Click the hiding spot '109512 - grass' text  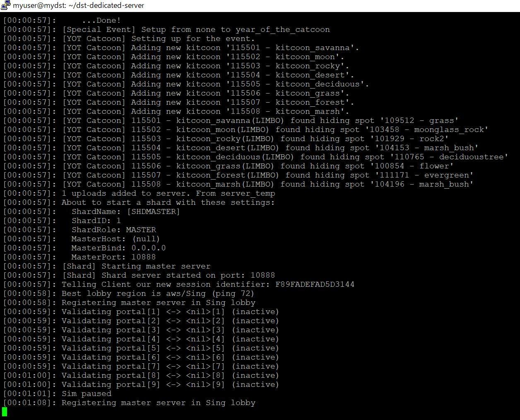click(x=420, y=120)
